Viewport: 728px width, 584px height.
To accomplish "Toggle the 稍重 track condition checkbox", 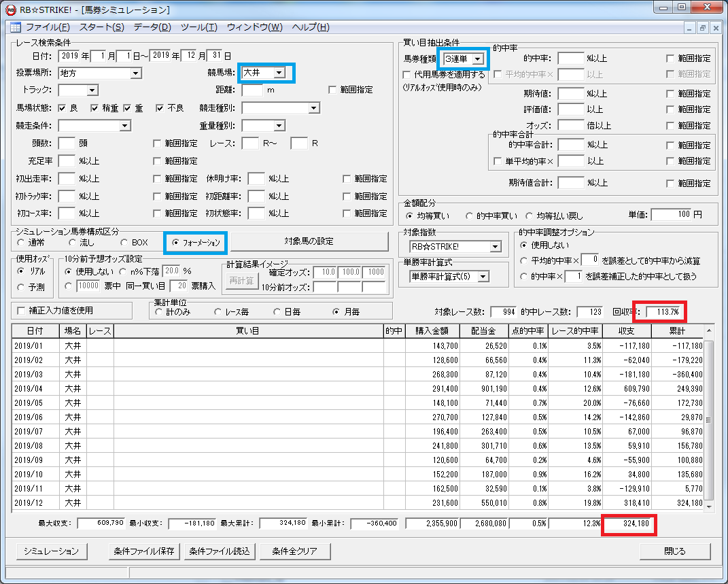I will pos(94,108).
